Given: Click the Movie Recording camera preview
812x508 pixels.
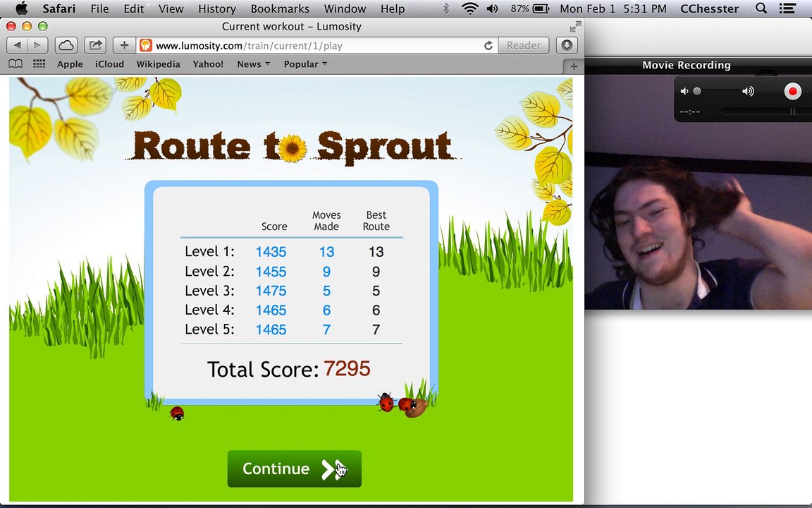Looking at the screenshot, I should (698, 193).
